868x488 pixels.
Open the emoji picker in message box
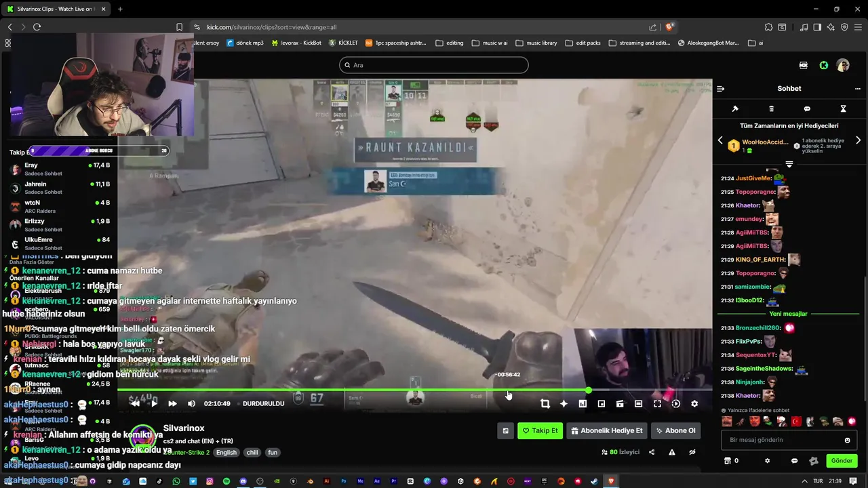pyautogui.click(x=847, y=440)
